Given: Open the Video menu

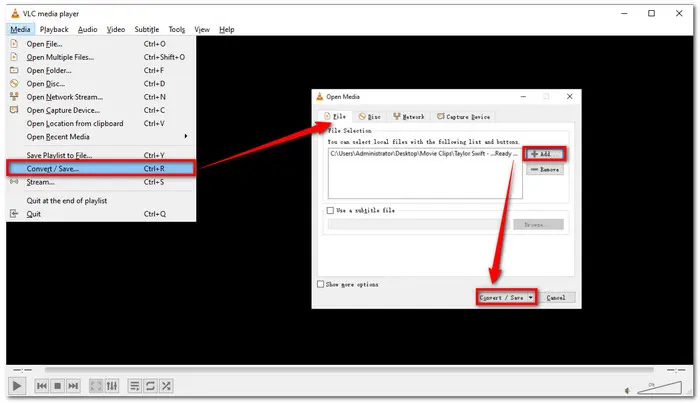Looking at the screenshot, I should 116,29.
